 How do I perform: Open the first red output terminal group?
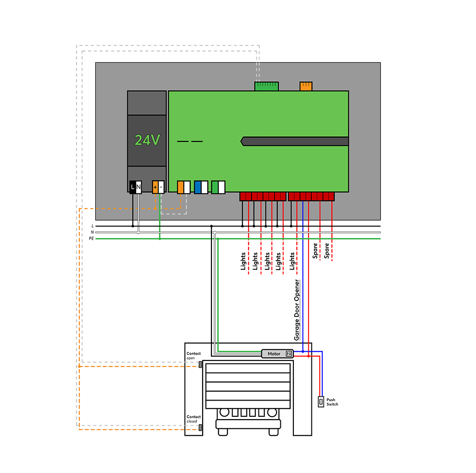click(263, 196)
